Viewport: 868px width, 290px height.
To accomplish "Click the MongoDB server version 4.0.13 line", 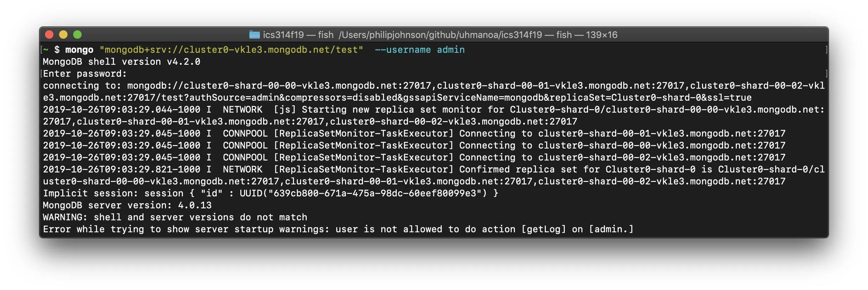I will pyautogui.click(x=127, y=205).
